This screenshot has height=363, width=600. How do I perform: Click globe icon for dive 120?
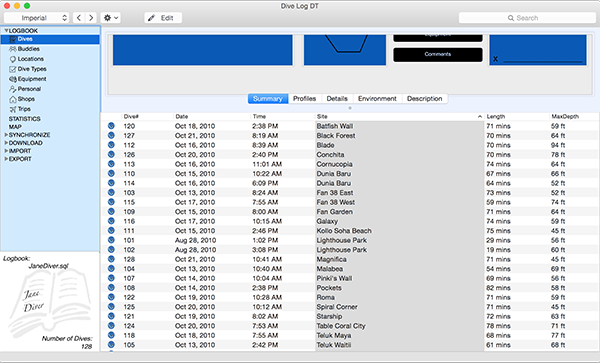(x=111, y=126)
